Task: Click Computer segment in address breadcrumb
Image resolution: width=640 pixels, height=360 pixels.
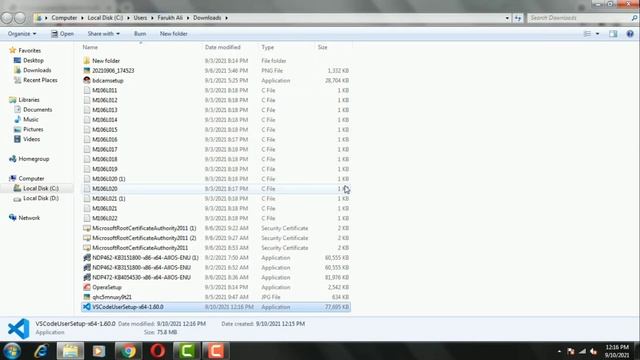Action: coord(64,18)
